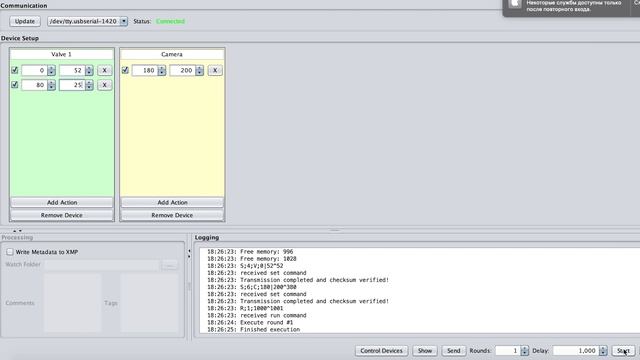Click split arrows between Processing and Logging

tap(189, 254)
